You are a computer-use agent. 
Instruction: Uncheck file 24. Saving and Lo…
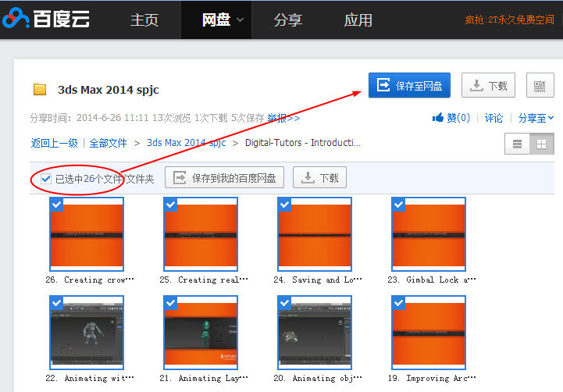(x=285, y=205)
